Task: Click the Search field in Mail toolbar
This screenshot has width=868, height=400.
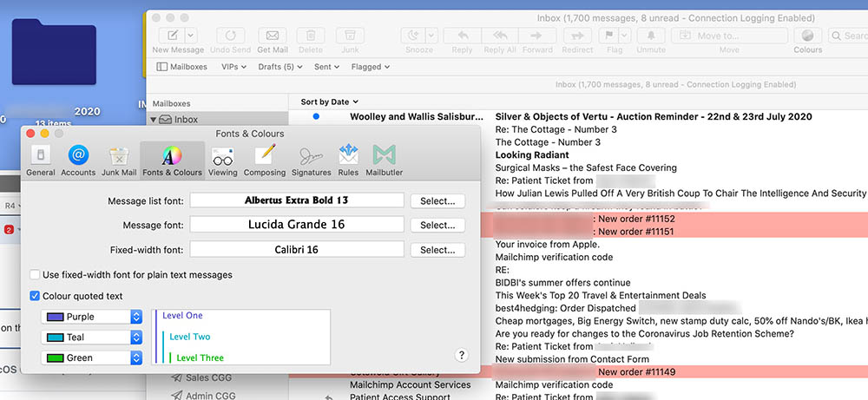Action: (x=848, y=36)
